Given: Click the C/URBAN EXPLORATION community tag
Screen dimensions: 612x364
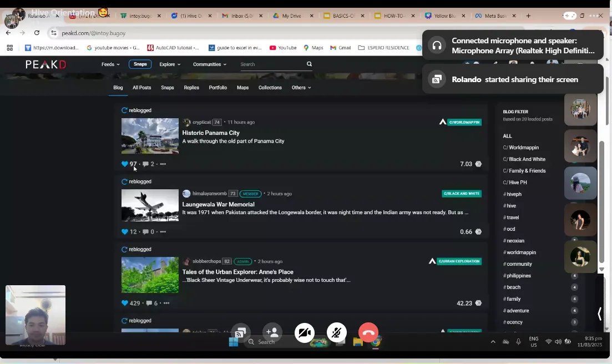Looking at the screenshot, I should 459,261.
